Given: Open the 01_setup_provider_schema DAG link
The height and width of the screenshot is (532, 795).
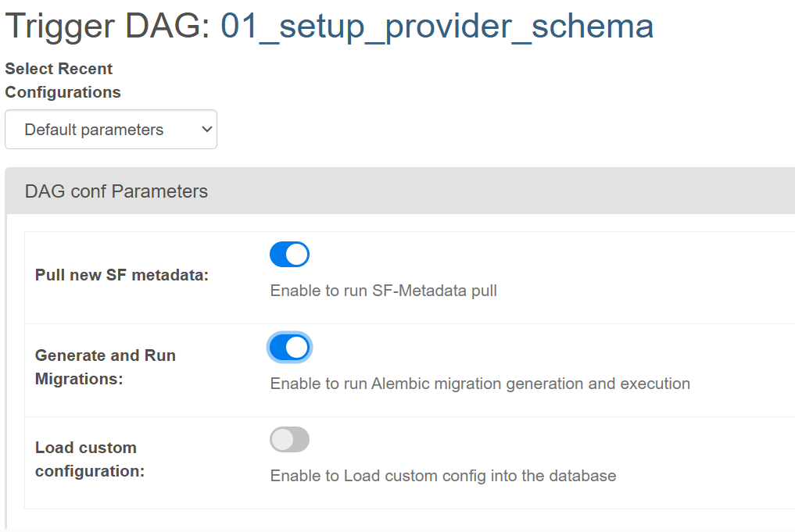Looking at the screenshot, I should [x=437, y=26].
